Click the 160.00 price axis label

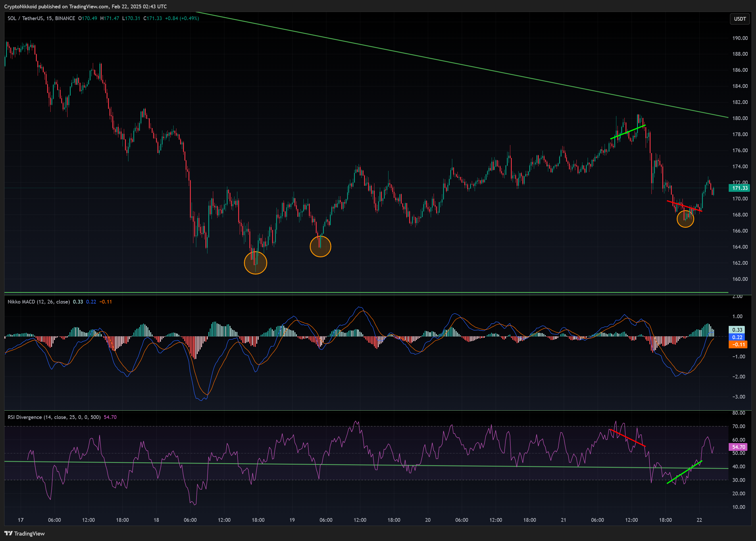point(740,279)
